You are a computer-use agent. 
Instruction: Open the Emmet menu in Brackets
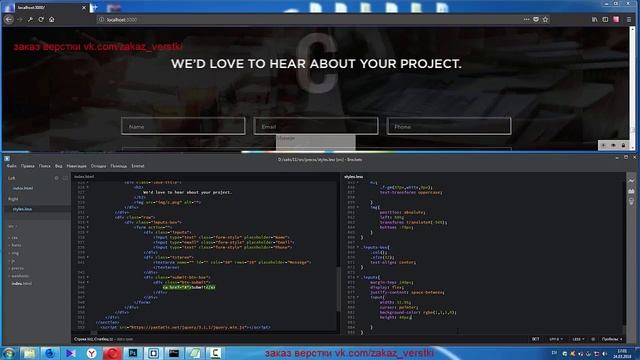[x=138, y=166]
